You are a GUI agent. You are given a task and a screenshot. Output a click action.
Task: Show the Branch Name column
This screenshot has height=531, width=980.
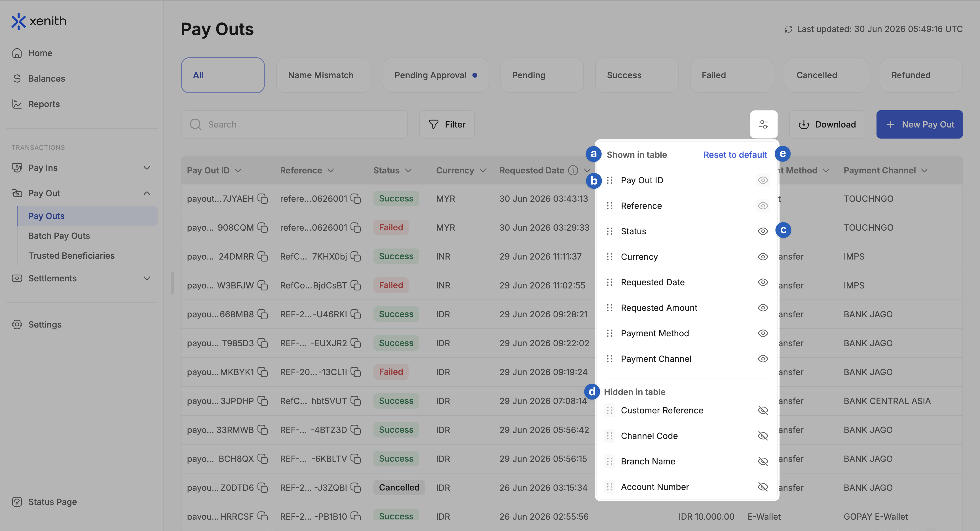tap(763, 461)
